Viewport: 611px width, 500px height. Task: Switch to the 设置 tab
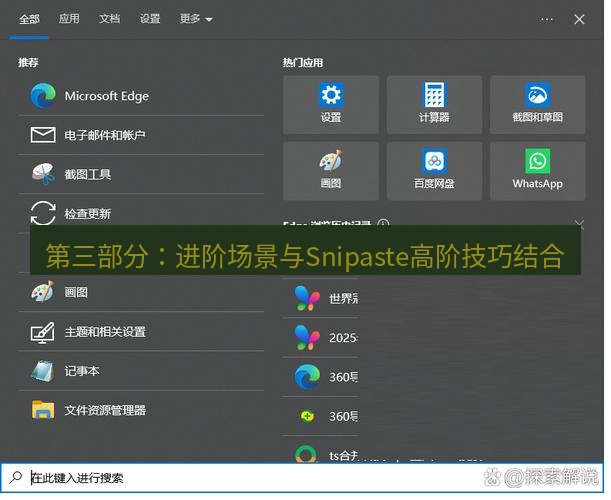[150, 18]
